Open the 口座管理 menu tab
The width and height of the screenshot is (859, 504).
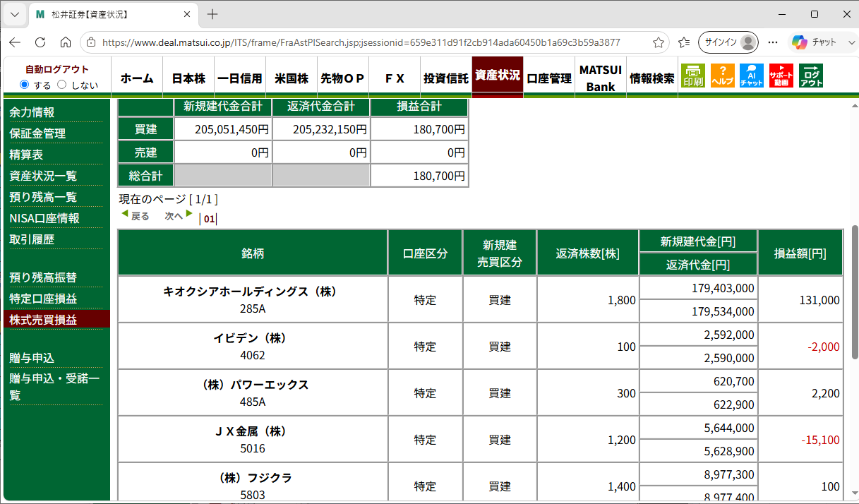point(549,78)
